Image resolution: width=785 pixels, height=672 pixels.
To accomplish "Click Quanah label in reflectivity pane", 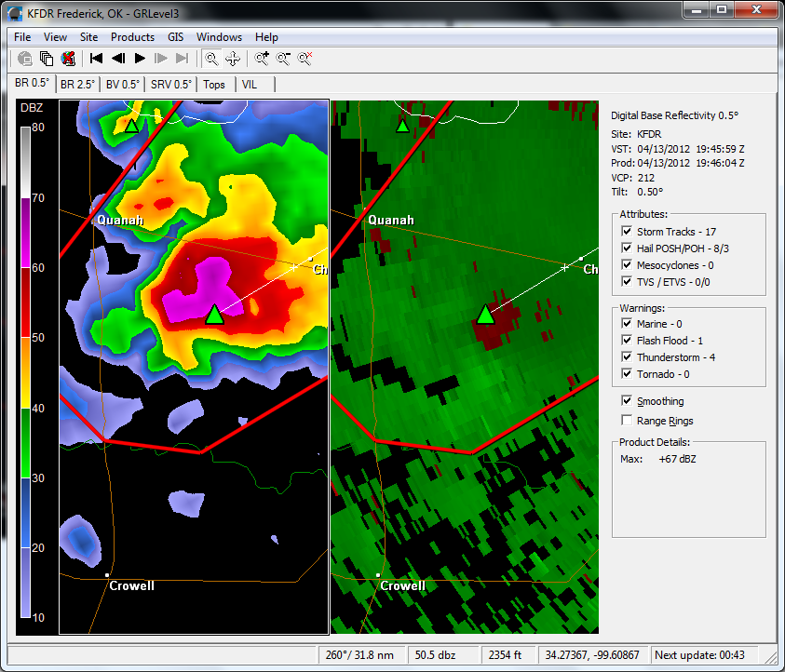I will (120, 221).
